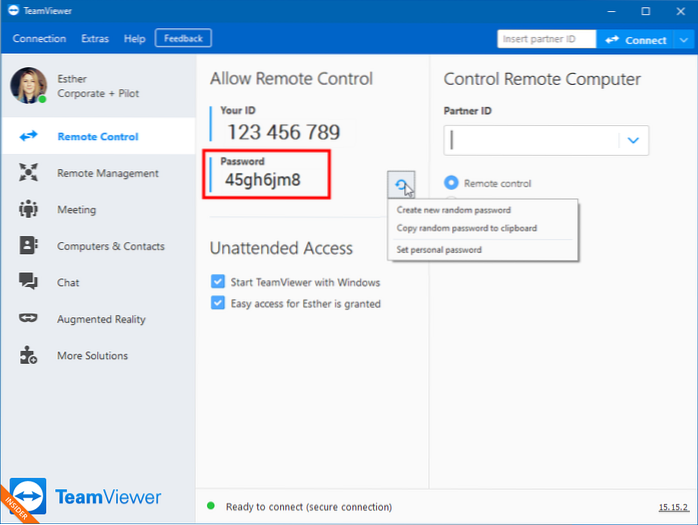Click Esther's profile avatar
The image size is (698, 525).
(28, 86)
